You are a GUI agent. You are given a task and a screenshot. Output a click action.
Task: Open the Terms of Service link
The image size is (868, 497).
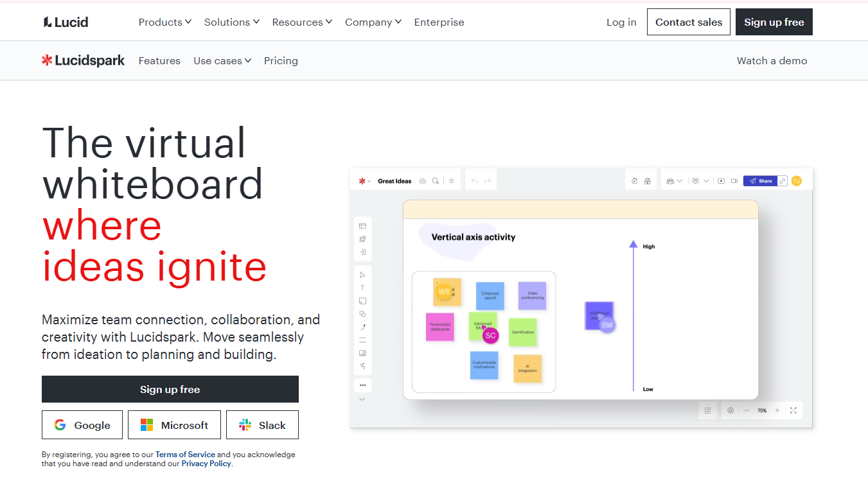pyautogui.click(x=185, y=455)
